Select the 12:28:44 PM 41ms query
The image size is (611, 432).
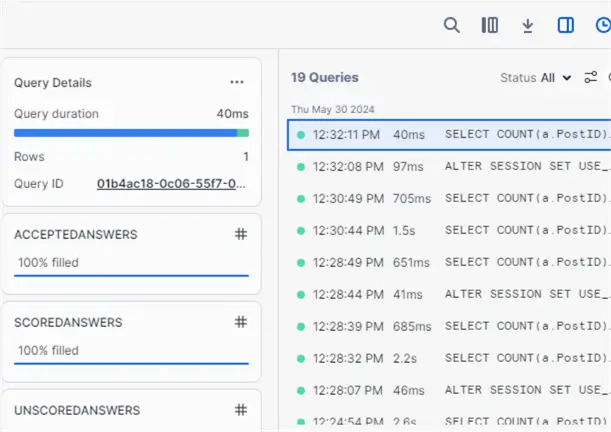pos(449,294)
